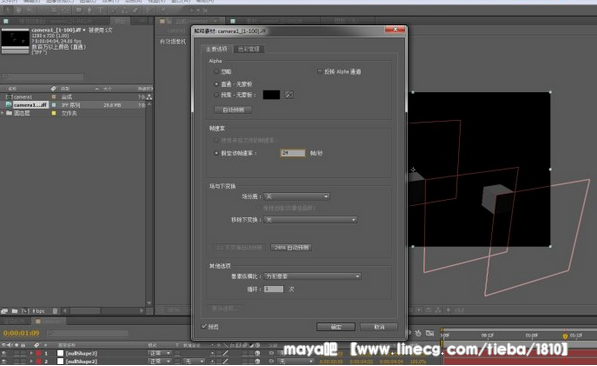The width and height of the screenshot is (597, 366).
Task: Open the Pixel Aspect Ratio dropdown
Action: pos(312,276)
